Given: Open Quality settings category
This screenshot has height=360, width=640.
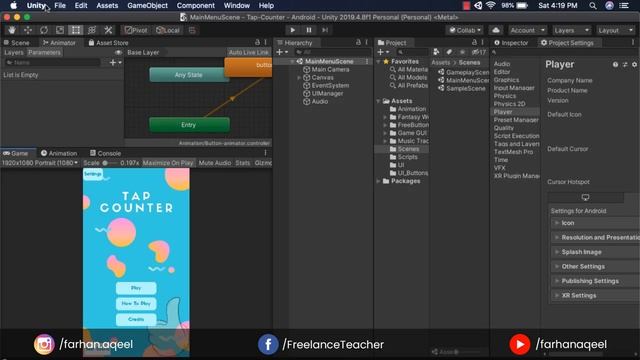Looking at the screenshot, I should (x=504, y=128).
